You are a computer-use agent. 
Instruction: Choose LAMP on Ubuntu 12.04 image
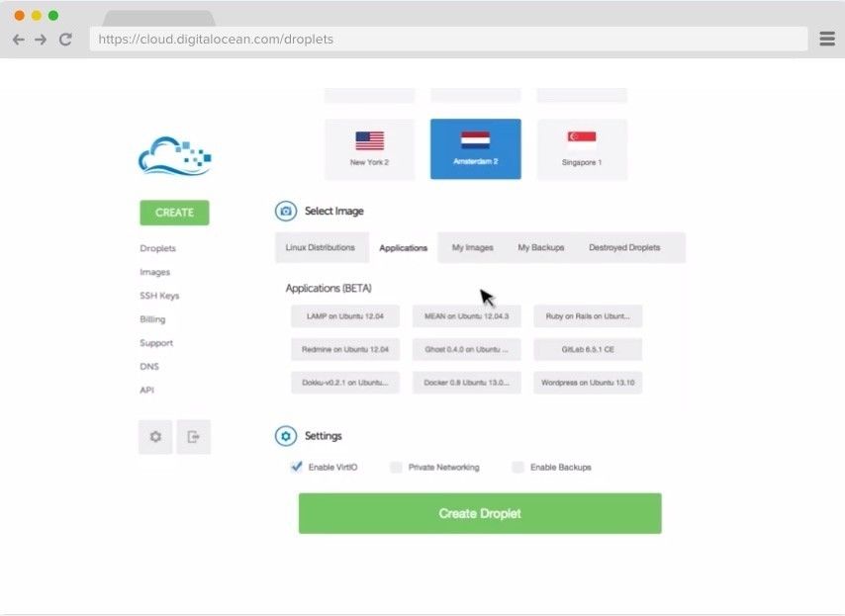coord(345,316)
